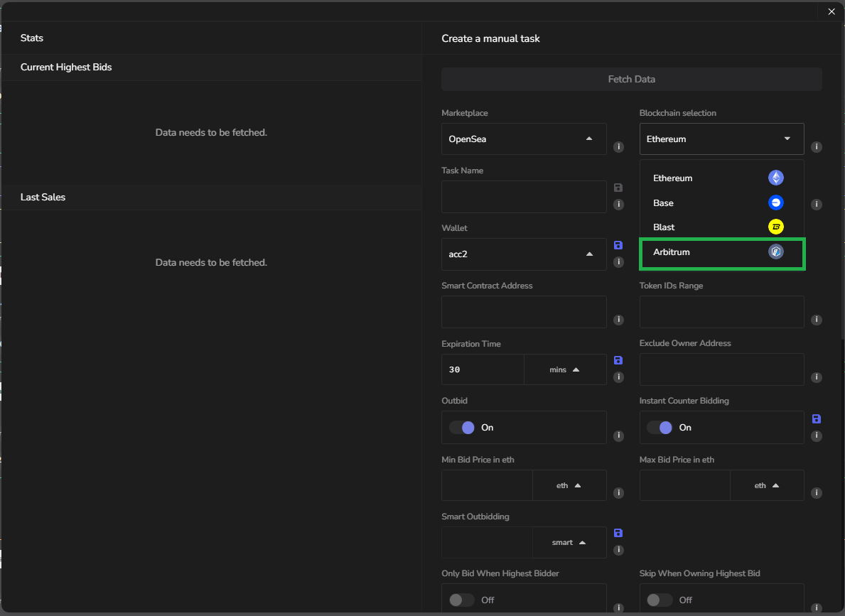Image resolution: width=845 pixels, height=616 pixels.
Task: Click the info icon next to Token IDs Range
Action: point(817,320)
